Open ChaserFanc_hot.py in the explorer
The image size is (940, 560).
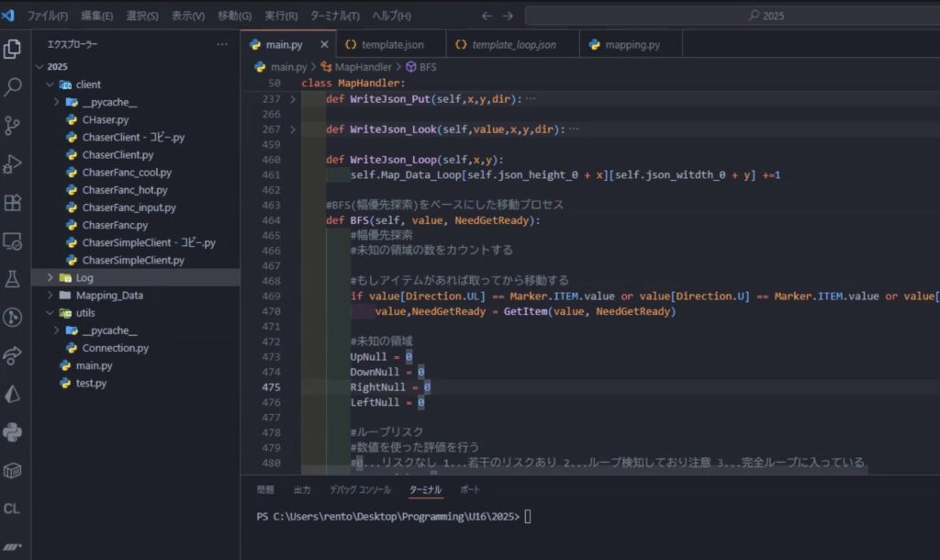[125, 190]
